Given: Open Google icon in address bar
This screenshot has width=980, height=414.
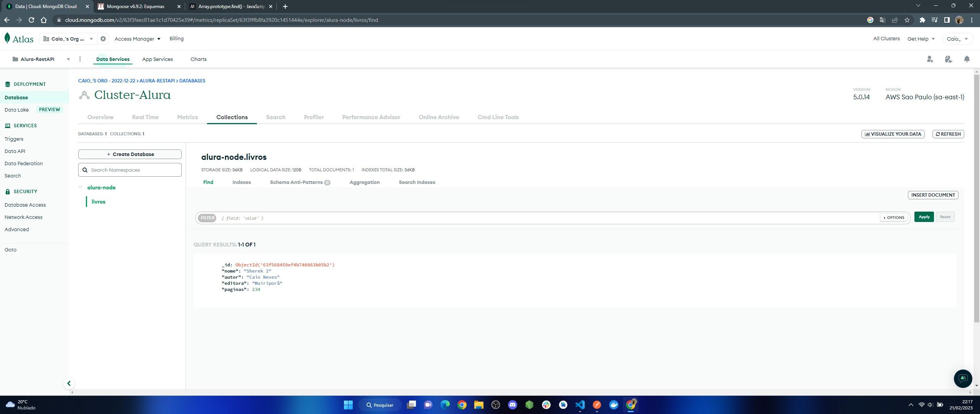Looking at the screenshot, I should pyautogui.click(x=870, y=20).
